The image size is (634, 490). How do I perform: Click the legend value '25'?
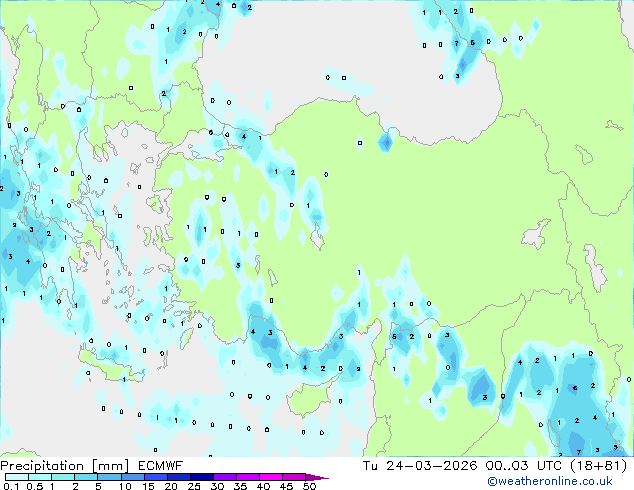click(194, 486)
